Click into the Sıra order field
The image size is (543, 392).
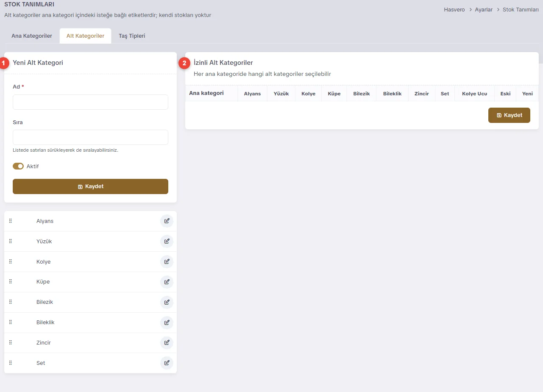[x=90, y=137]
